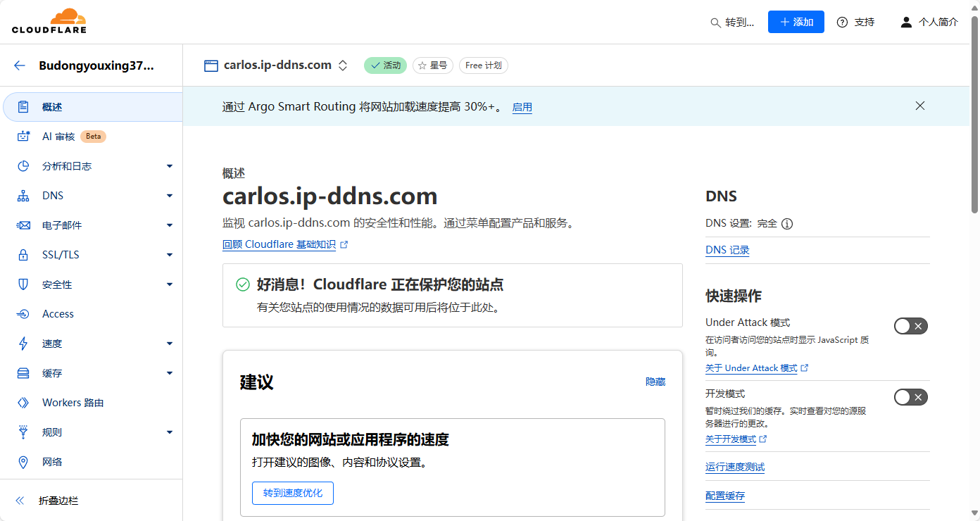Viewport: 980px width, 521px height.
Task: Click 隐藏 to hide suggestions
Action: [x=655, y=382]
